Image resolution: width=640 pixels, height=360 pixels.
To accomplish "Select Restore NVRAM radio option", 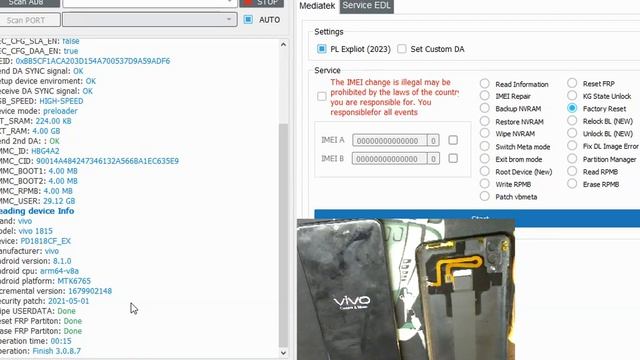I will tap(484, 121).
